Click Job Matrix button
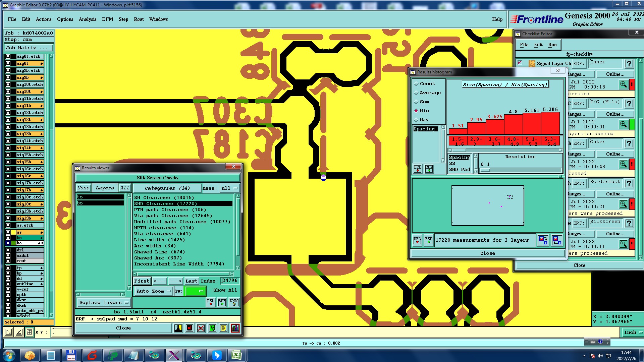Viewport: 644px width, 362px height. (x=29, y=48)
